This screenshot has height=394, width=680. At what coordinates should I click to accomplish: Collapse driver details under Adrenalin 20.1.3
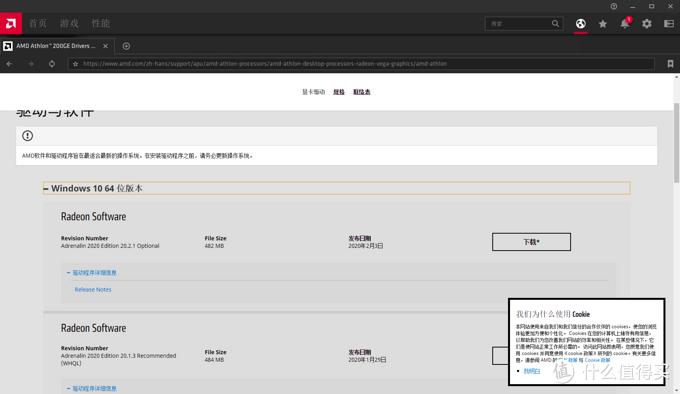coord(92,388)
